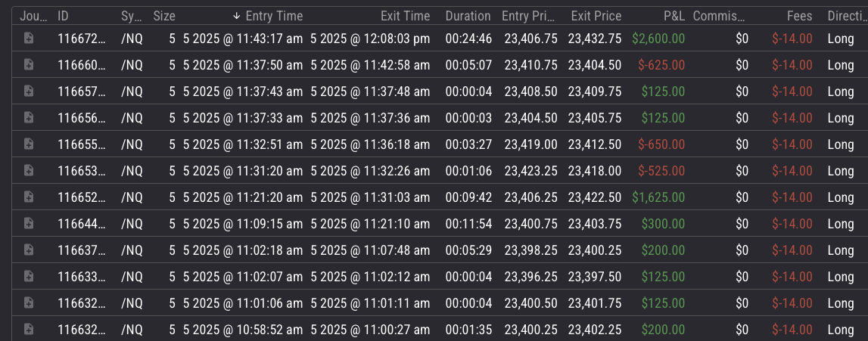Add journal note to 10:58:52 am trade

[x=29, y=330]
